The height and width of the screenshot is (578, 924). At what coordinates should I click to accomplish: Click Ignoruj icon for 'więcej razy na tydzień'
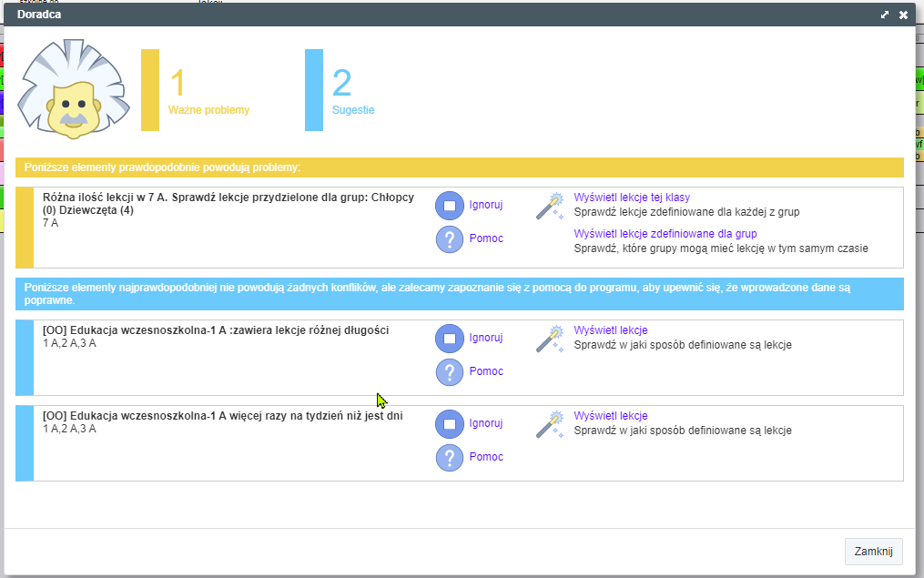[x=450, y=424]
